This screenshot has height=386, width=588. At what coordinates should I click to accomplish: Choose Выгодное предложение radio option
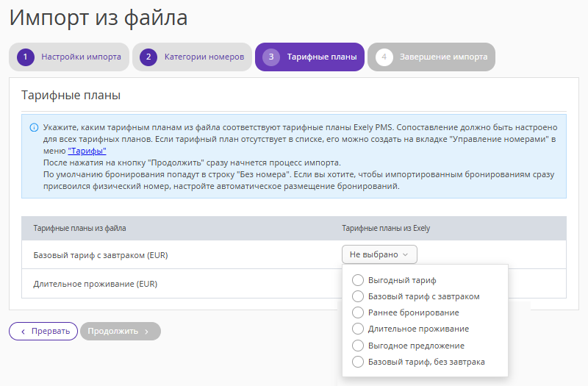(x=358, y=346)
